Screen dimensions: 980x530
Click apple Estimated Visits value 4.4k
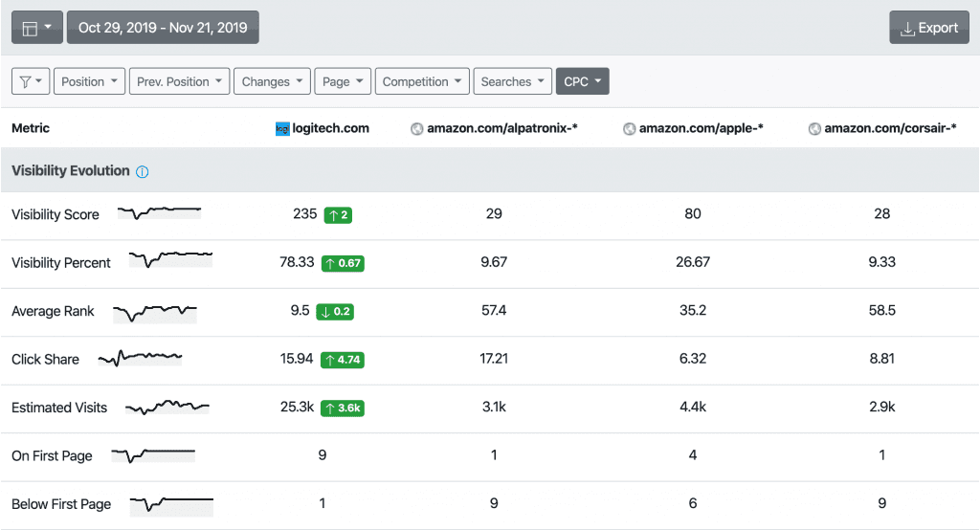click(x=693, y=407)
